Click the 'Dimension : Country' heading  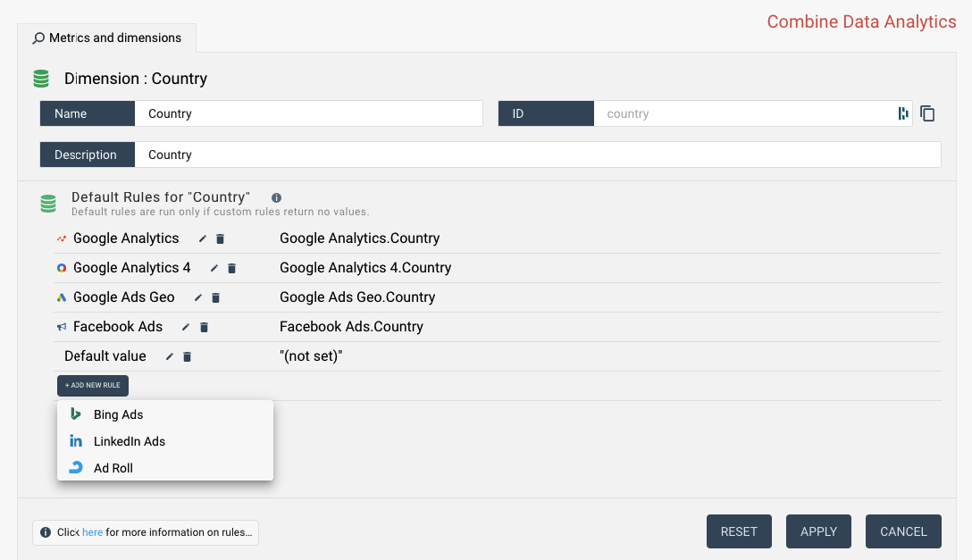[136, 79]
